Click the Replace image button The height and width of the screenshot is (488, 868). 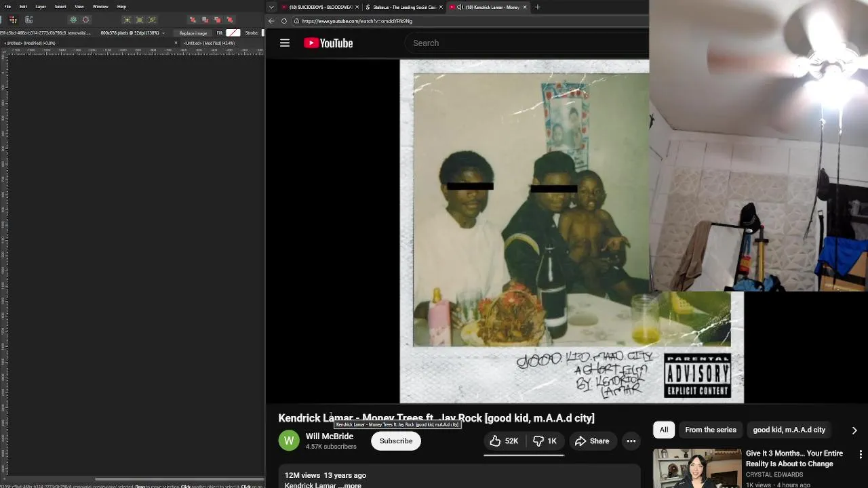pyautogui.click(x=193, y=33)
